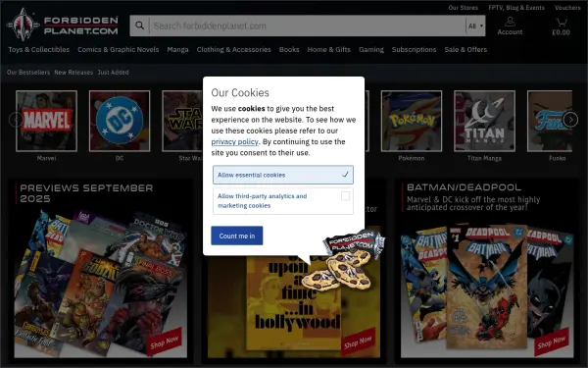This screenshot has height=368, width=588.
Task: Open the All search category dropdown
Action: pyautogui.click(x=475, y=26)
